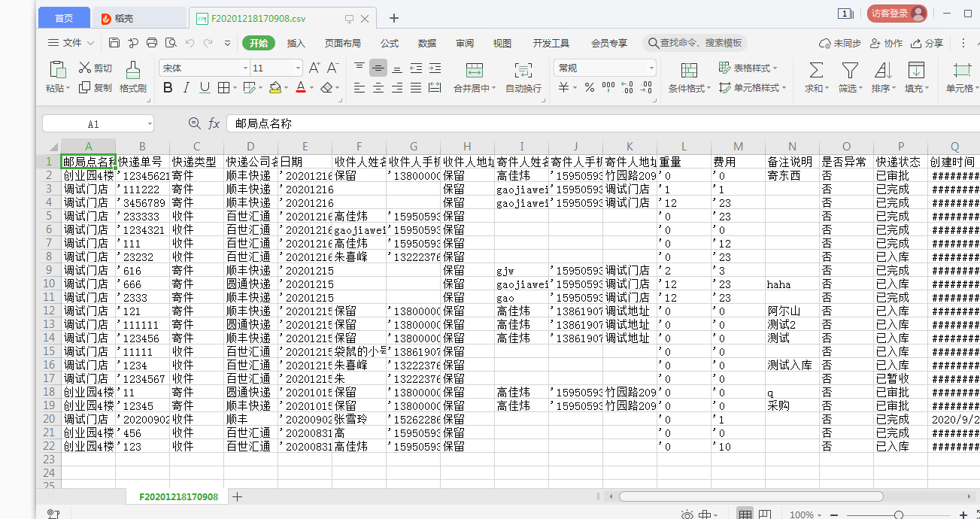980x519 pixels.
Task: Switch to the Review (审阅) tab
Action: (465, 44)
